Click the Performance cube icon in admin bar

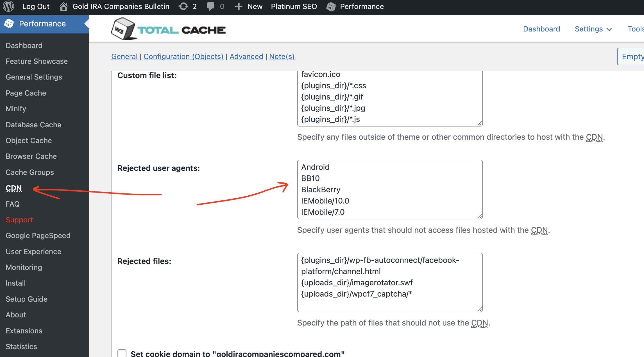point(331,6)
